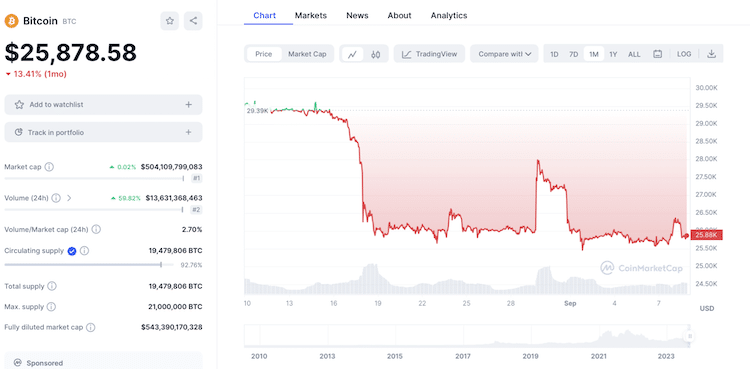Click the 29.39K reference price label
Image resolution: width=750 pixels, height=369 pixels.
tap(258, 111)
